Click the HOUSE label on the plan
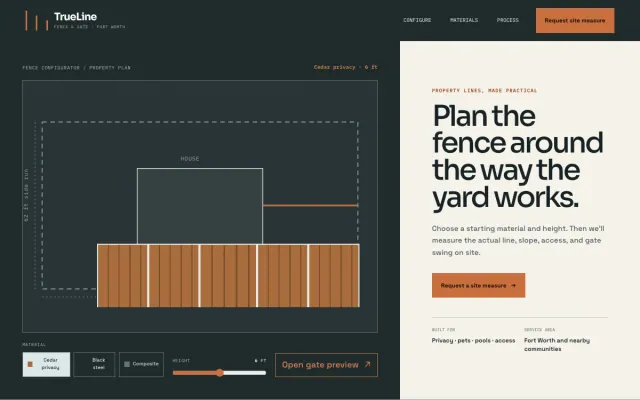This screenshot has height=400, width=640. click(x=190, y=159)
